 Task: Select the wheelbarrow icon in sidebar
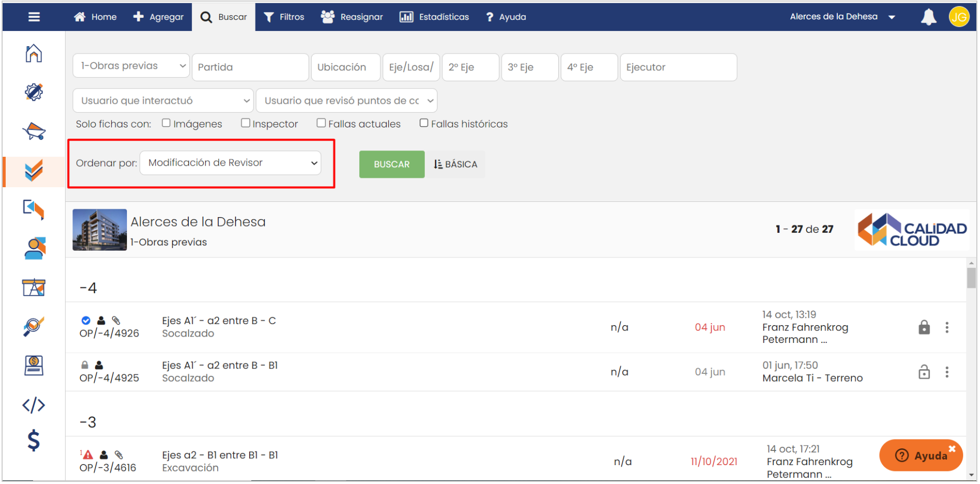pyautogui.click(x=34, y=131)
